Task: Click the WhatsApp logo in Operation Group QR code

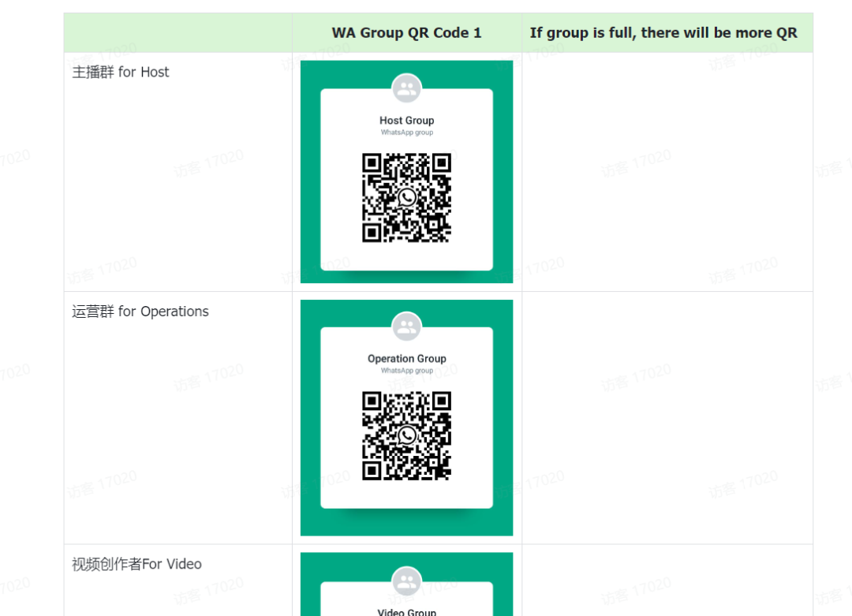Action: [407, 435]
